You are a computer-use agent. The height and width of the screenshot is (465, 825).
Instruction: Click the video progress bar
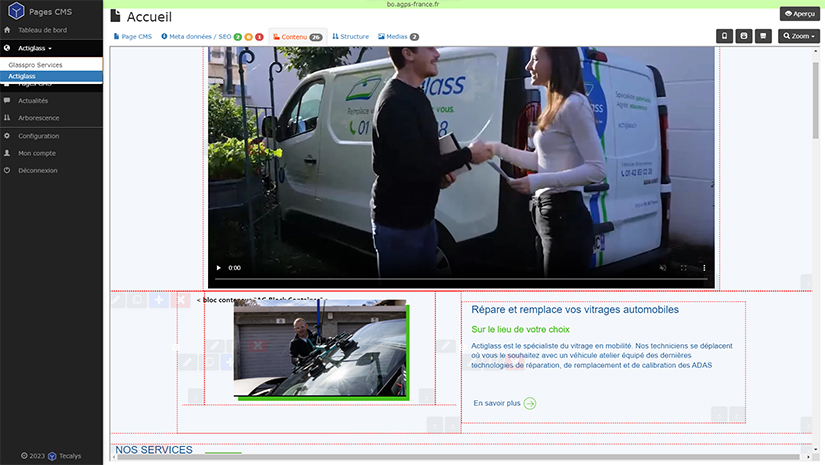tap(461, 279)
